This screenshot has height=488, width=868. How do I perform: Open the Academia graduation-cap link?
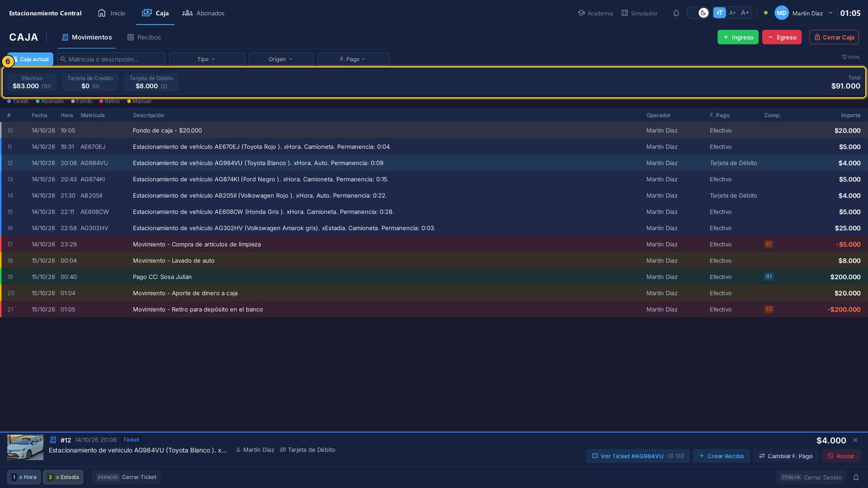595,13
